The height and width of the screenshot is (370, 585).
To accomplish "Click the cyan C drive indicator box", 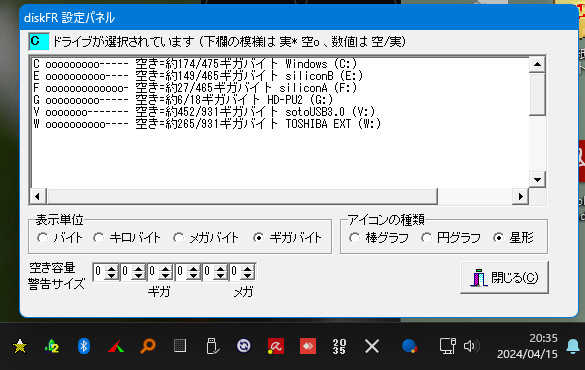I will pos(39,41).
